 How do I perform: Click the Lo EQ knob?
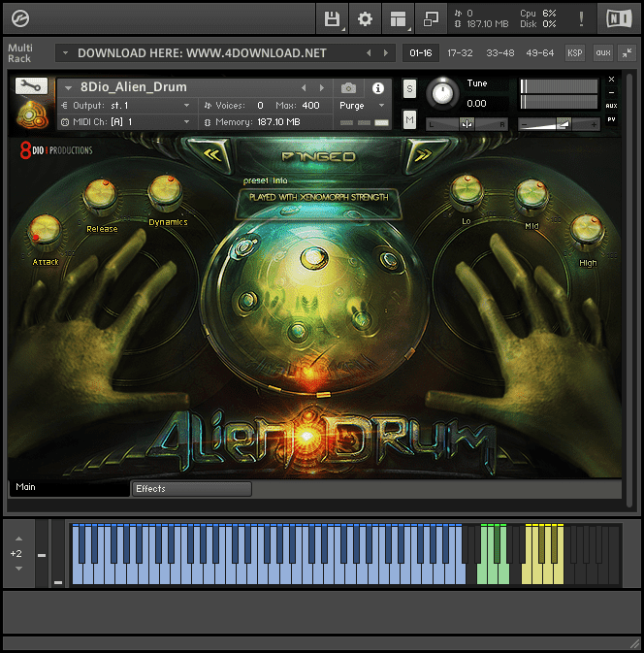pyautogui.click(x=467, y=191)
